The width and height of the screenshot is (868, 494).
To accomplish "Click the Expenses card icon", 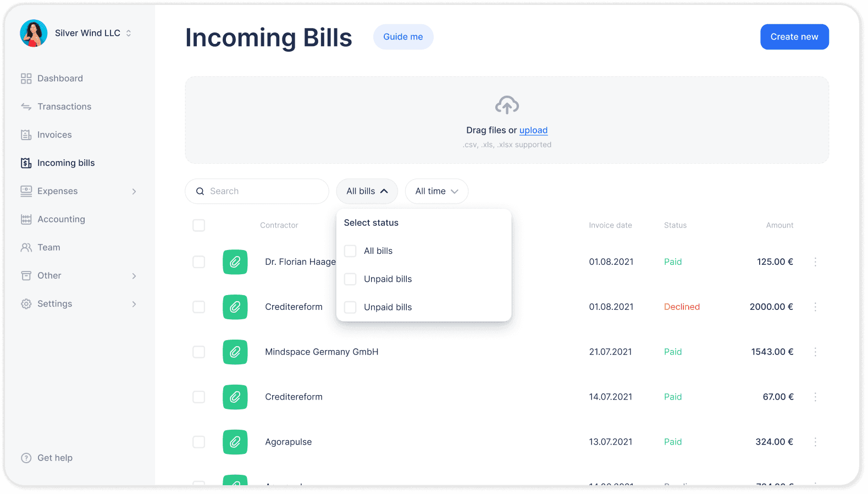I will click(x=26, y=191).
